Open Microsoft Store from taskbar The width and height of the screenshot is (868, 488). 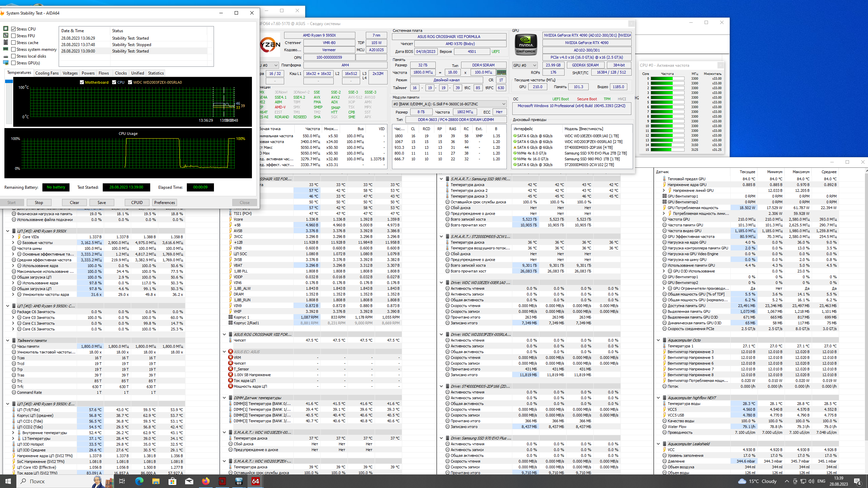[x=172, y=481]
